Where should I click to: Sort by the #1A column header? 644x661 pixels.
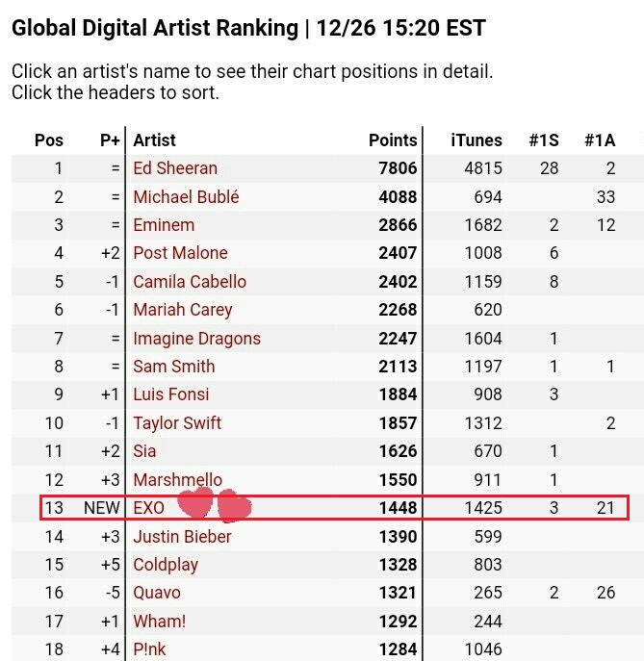(x=600, y=140)
